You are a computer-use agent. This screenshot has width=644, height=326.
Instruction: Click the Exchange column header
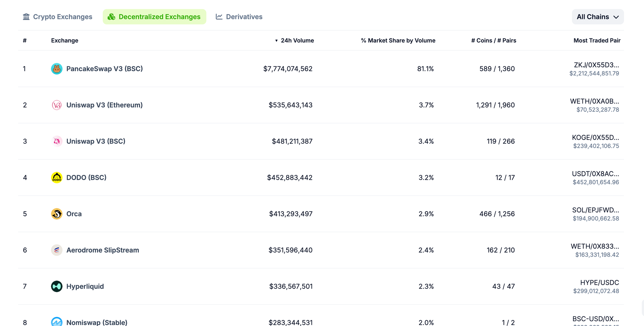[x=65, y=41]
